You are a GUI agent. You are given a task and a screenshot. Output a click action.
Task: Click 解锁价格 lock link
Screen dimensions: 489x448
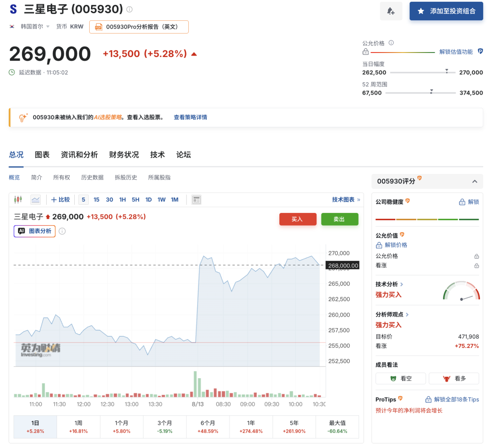click(392, 245)
